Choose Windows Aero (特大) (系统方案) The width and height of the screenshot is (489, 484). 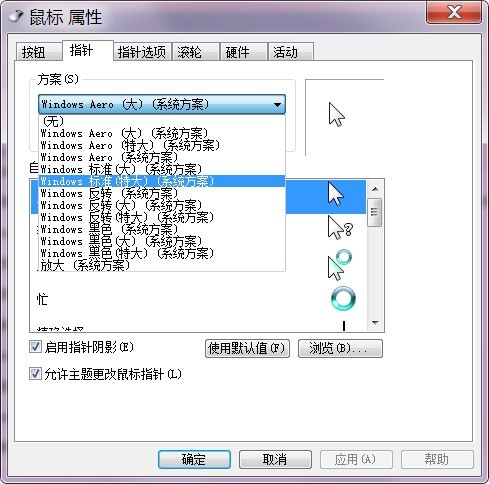(x=162, y=145)
